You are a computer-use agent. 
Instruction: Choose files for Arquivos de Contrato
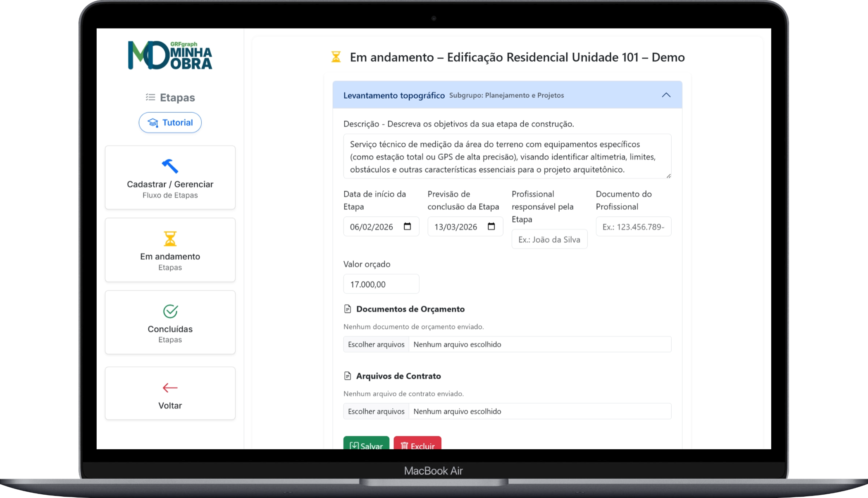(x=376, y=411)
